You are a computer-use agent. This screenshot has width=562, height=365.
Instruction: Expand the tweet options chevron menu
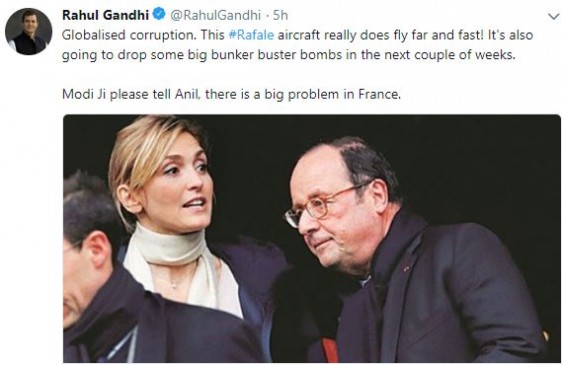(x=553, y=17)
